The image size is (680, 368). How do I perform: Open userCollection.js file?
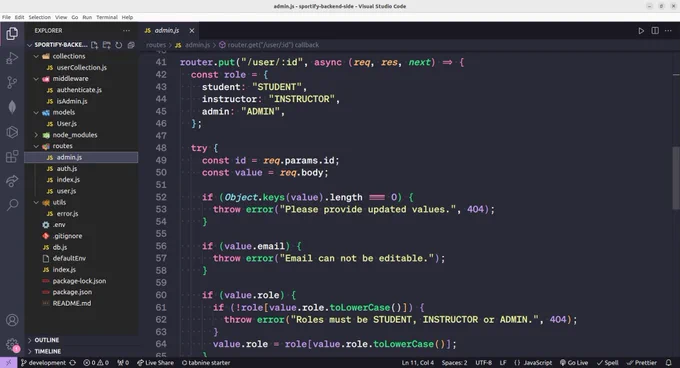pyautogui.click(x=82, y=68)
